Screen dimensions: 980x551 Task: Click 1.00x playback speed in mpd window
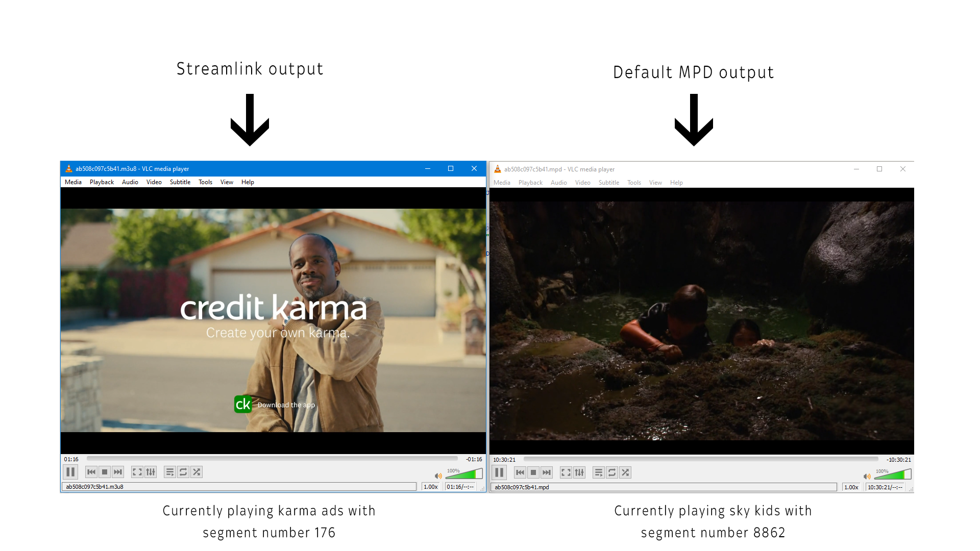(x=851, y=487)
